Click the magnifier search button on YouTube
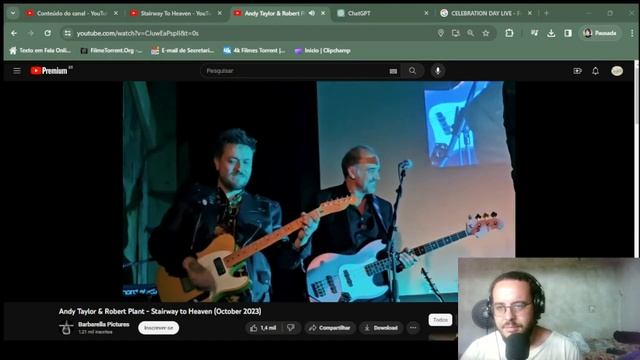The image size is (640, 360). pos(413,71)
